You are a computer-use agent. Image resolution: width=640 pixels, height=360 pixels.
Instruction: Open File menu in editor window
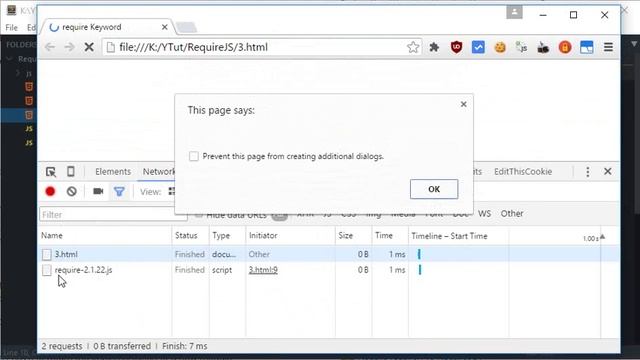pos(11,27)
